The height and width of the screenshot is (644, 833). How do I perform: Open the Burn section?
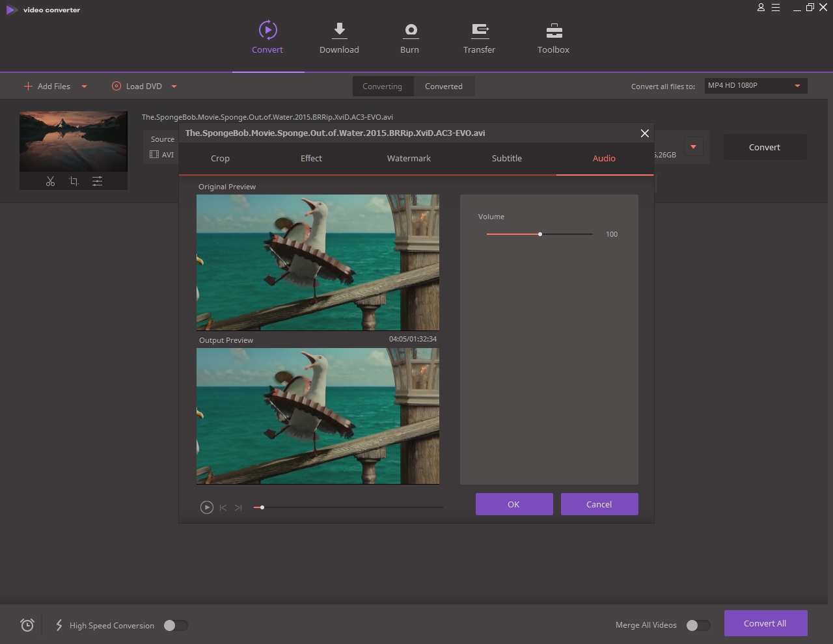[410, 37]
